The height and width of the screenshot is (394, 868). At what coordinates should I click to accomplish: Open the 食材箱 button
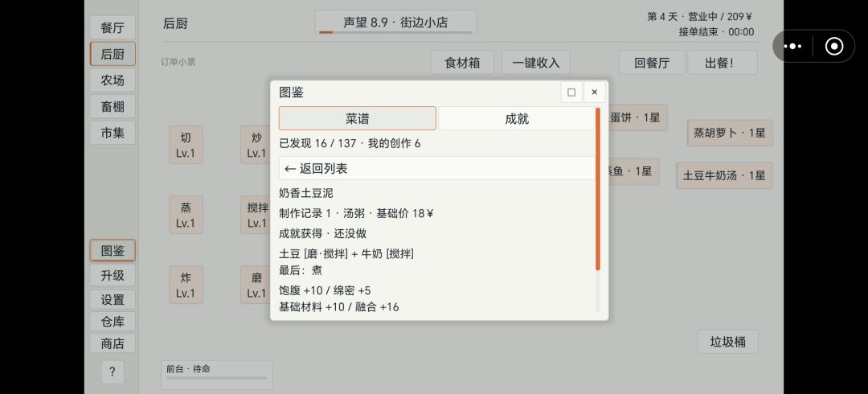click(x=462, y=63)
